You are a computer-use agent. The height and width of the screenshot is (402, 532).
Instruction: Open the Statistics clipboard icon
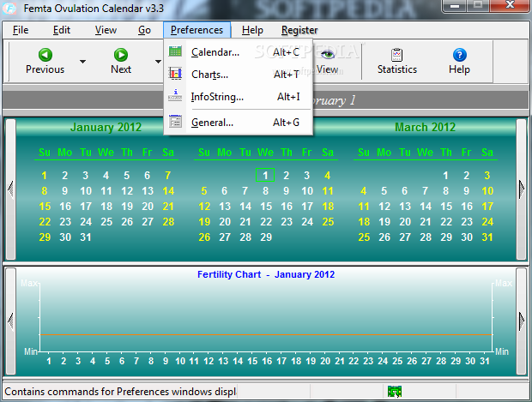(x=396, y=55)
